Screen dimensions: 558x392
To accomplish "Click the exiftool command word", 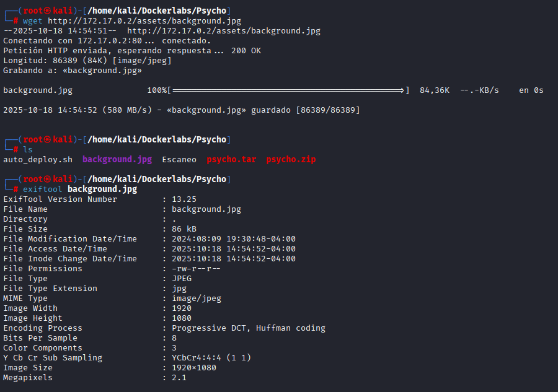I will click(x=43, y=189).
